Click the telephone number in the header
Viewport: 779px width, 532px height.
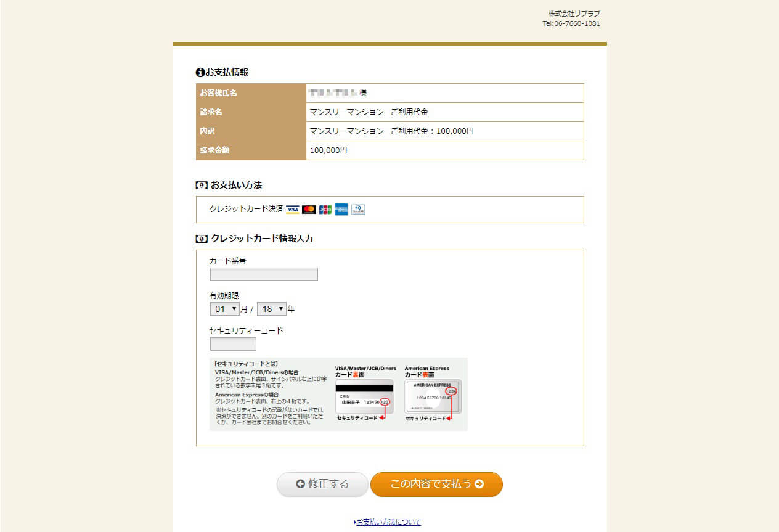pyautogui.click(x=571, y=24)
